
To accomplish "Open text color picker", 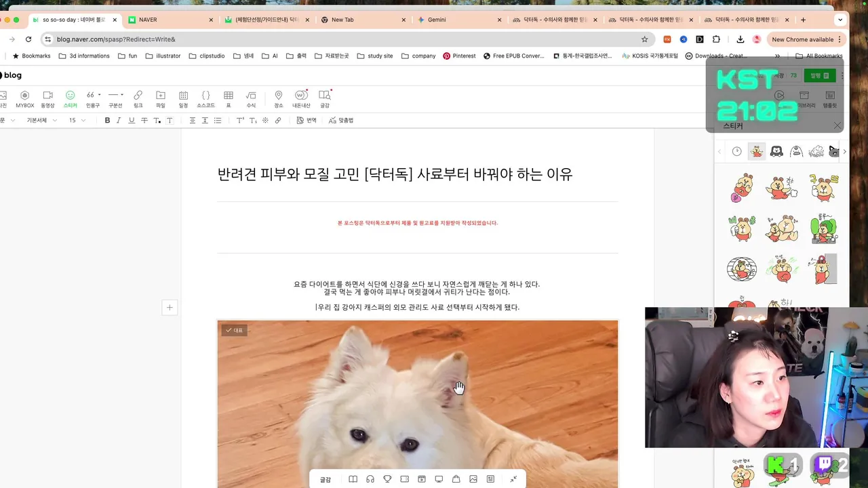I will coord(157,120).
